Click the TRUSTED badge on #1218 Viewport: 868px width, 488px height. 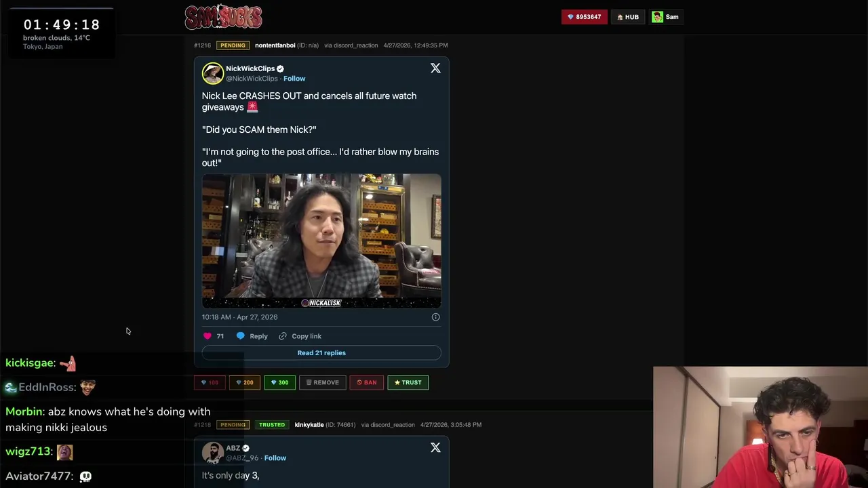[x=272, y=425]
